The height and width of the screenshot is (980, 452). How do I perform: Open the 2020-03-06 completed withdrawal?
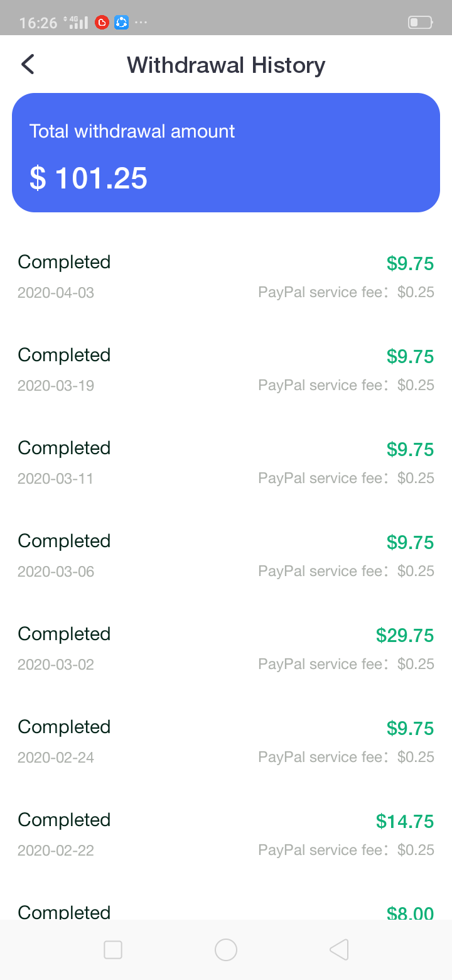click(x=226, y=555)
